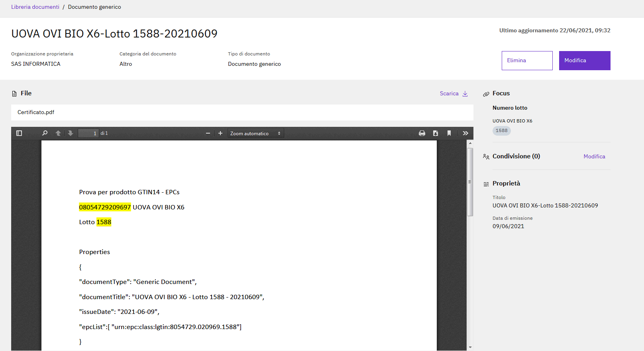The image size is (644, 351).
Task: Click the Condivisione people icon
Action: click(486, 157)
